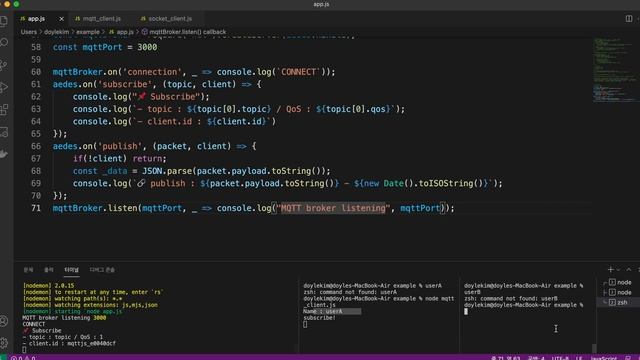This screenshot has height=360, width=640.
Task: Open the 디버그 콘솔 panel tab
Action: 102,270
